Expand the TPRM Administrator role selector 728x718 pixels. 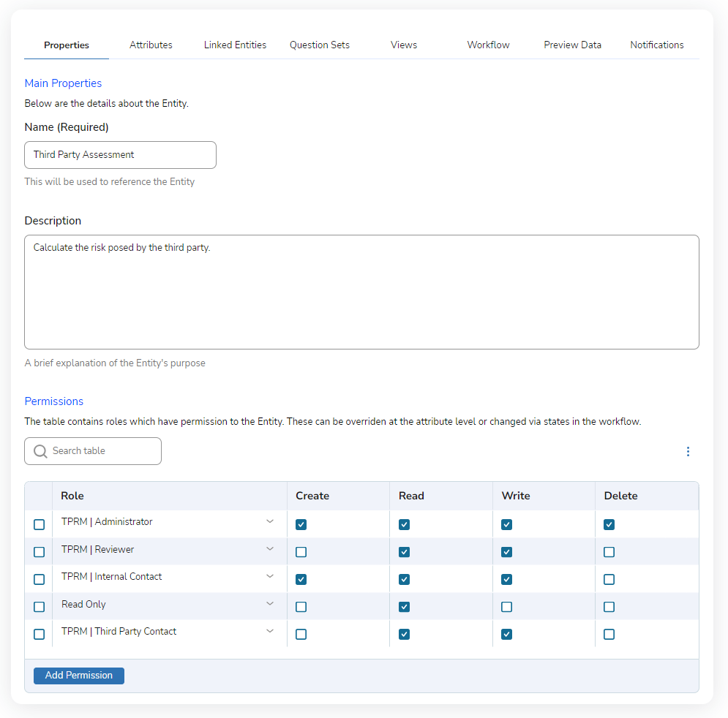[271, 523]
